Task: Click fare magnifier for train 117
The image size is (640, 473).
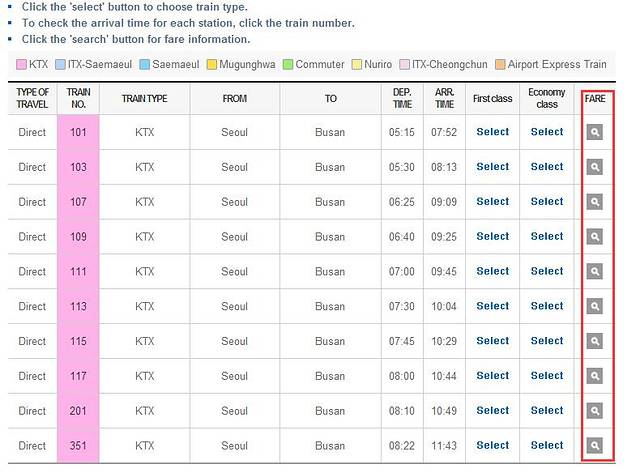Action: [594, 376]
